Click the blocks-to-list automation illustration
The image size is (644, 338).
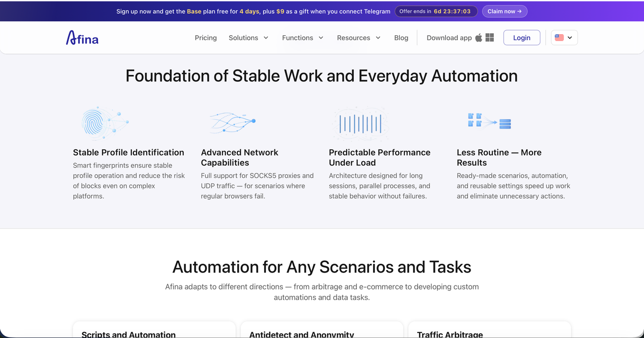(489, 121)
